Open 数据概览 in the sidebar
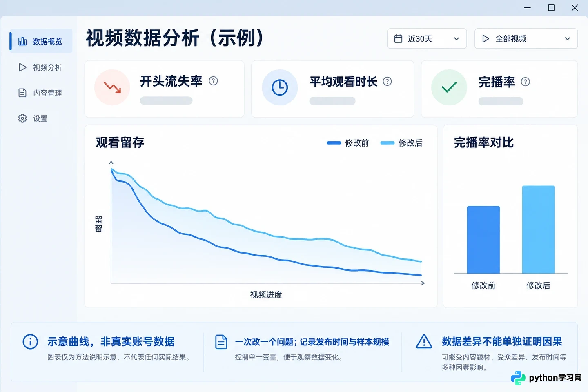This screenshot has height=392, width=588. (x=41, y=41)
